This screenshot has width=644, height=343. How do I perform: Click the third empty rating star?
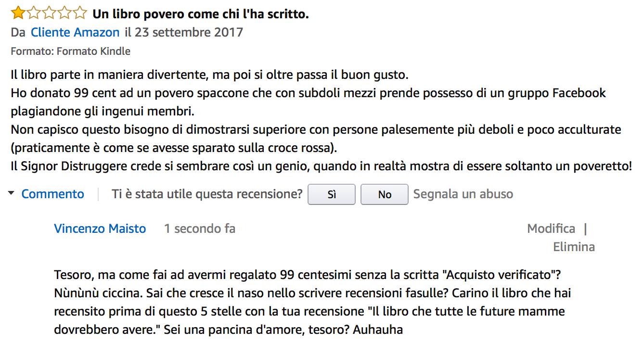49,13
